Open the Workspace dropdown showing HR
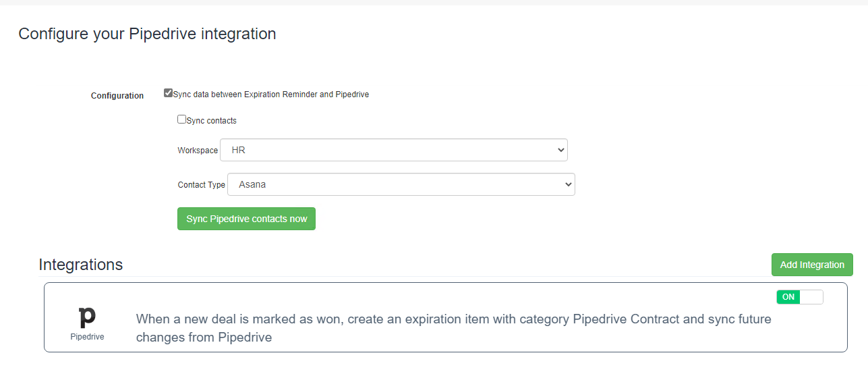868x374 pixels. 394,150
